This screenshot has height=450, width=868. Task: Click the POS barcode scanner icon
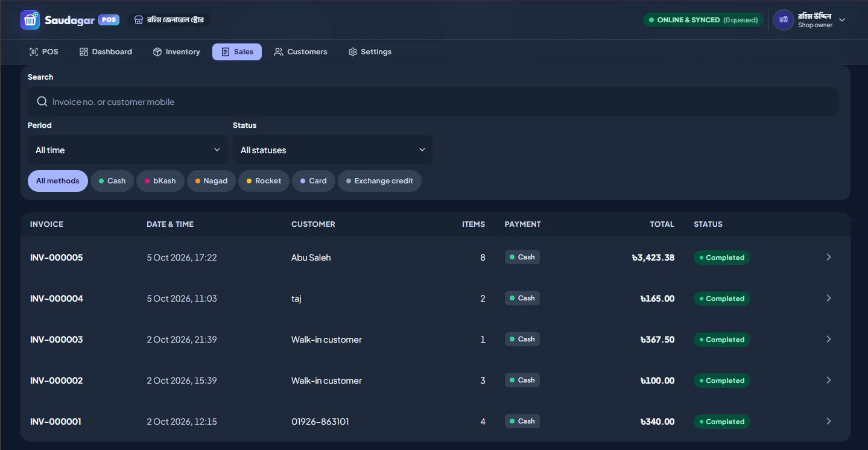coord(34,52)
